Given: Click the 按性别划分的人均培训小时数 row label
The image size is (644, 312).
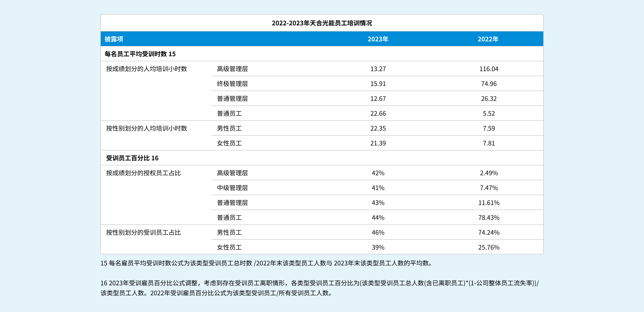Looking at the screenshot, I should pyautogui.click(x=146, y=128).
